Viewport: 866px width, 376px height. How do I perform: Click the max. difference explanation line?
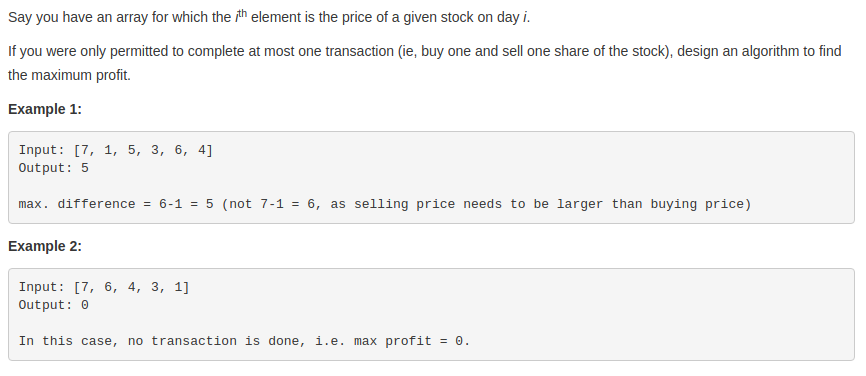[385, 204]
